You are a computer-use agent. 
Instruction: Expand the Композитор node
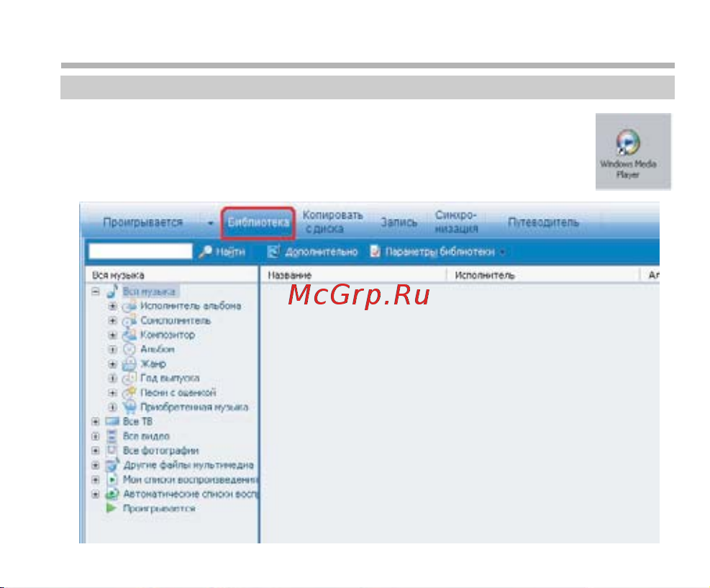click(x=113, y=335)
